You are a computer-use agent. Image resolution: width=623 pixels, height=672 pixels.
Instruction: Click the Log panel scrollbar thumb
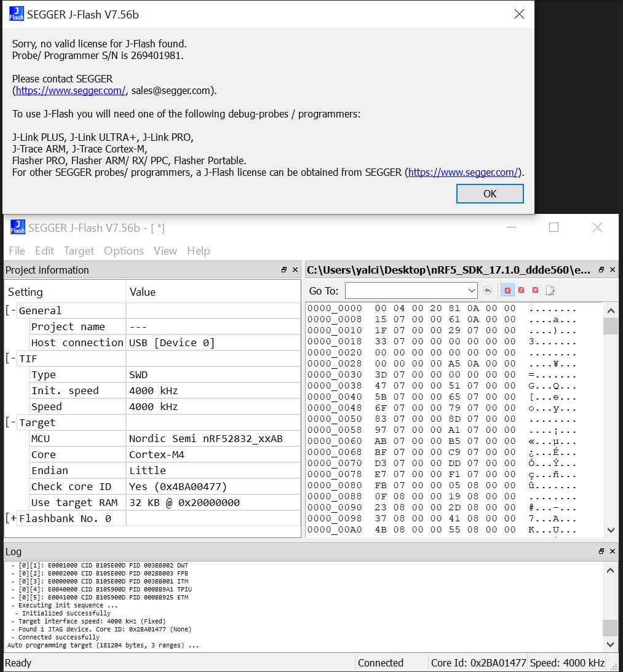point(610,628)
